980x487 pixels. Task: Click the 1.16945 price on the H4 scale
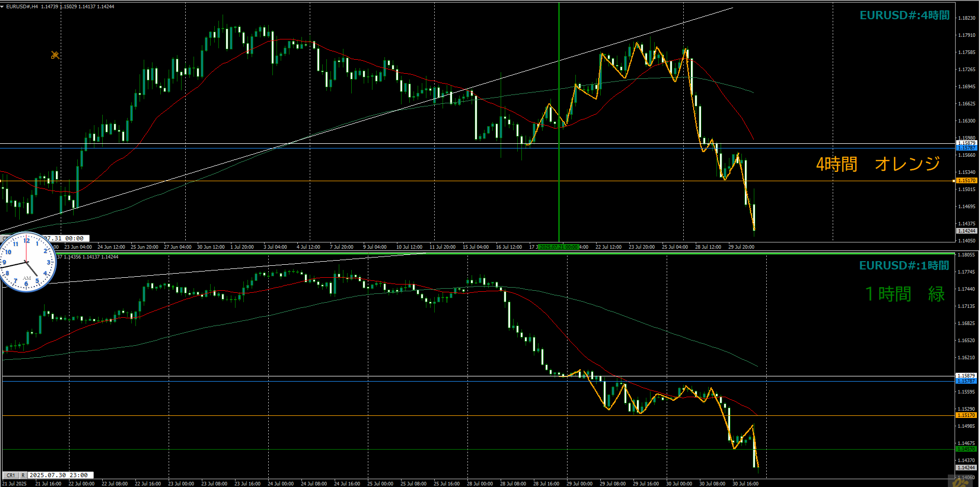coord(966,87)
